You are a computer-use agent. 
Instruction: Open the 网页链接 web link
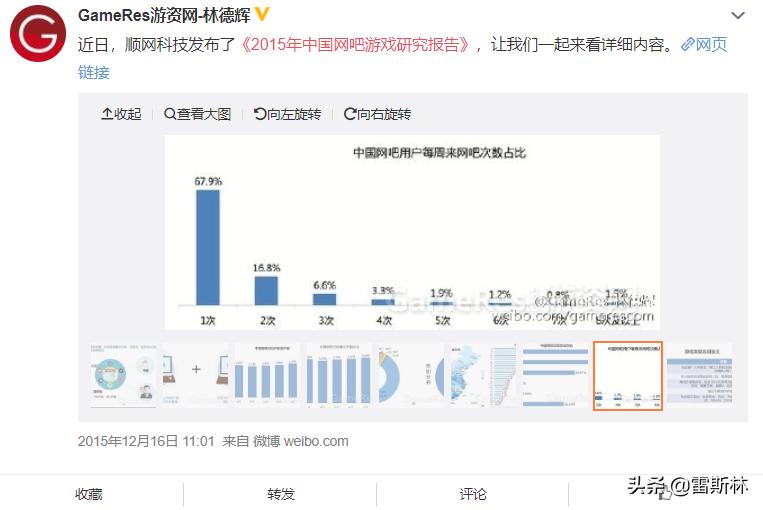(704, 45)
